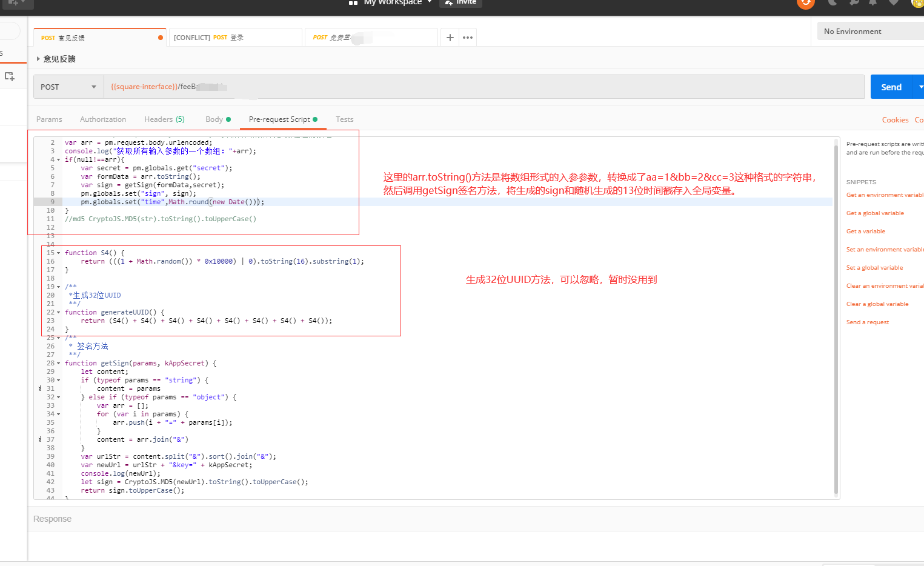Create a new collection using the sidebar icon

(8, 76)
